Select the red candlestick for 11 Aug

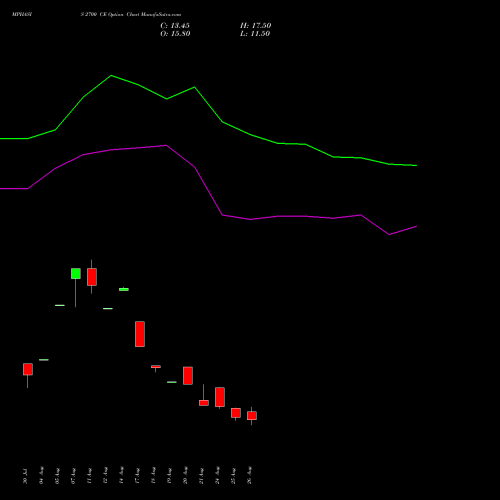click(92, 277)
